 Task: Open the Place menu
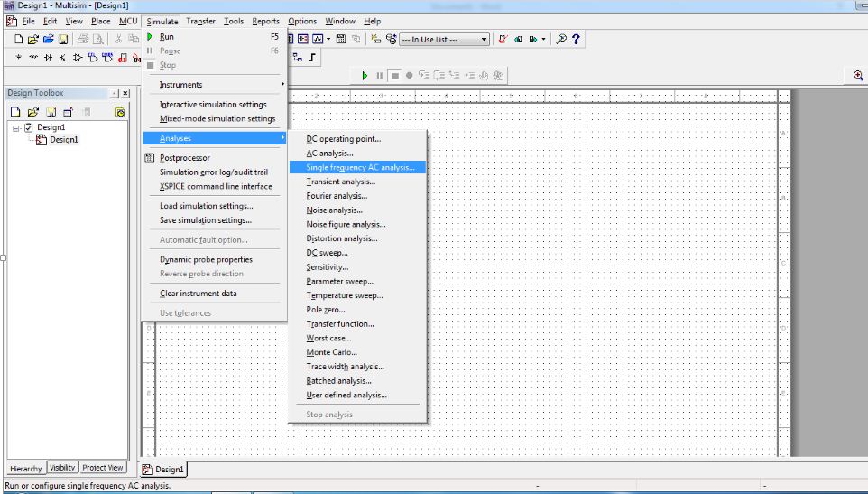[x=101, y=21]
